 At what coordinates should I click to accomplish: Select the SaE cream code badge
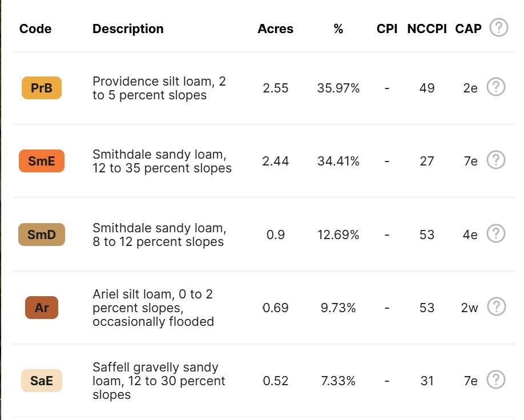(42, 381)
